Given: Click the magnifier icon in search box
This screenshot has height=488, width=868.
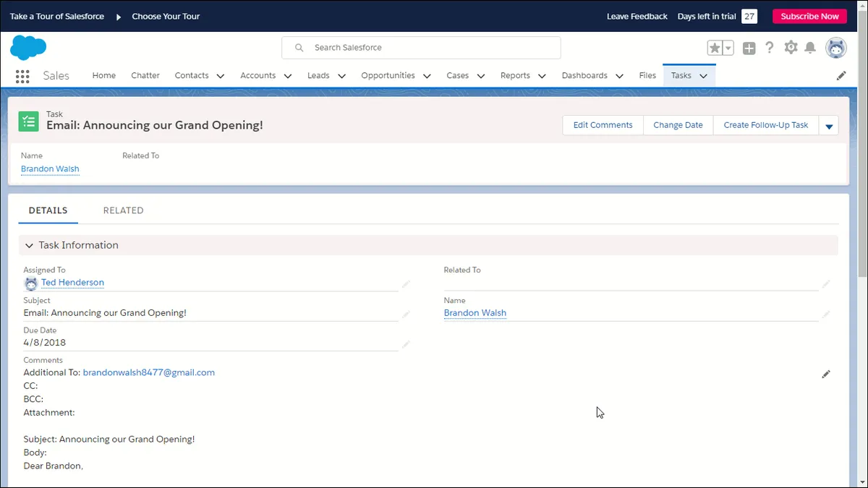Looking at the screenshot, I should [x=299, y=48].
